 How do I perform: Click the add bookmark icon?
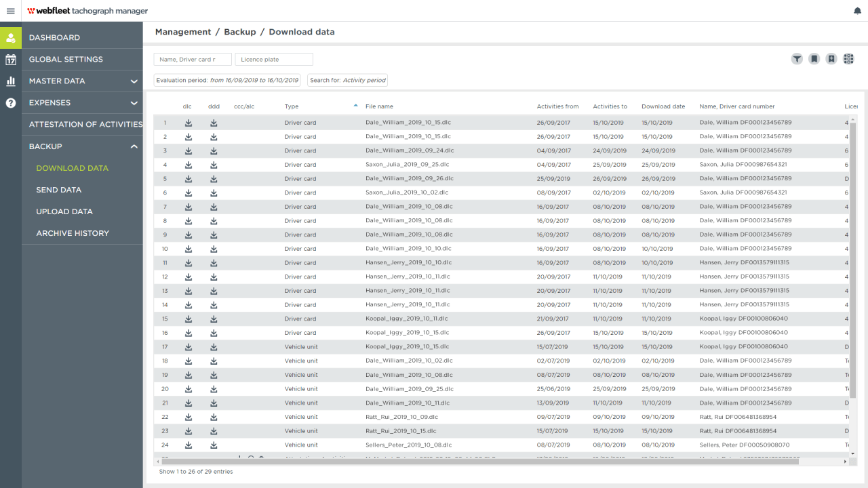(x=831, y=59)
